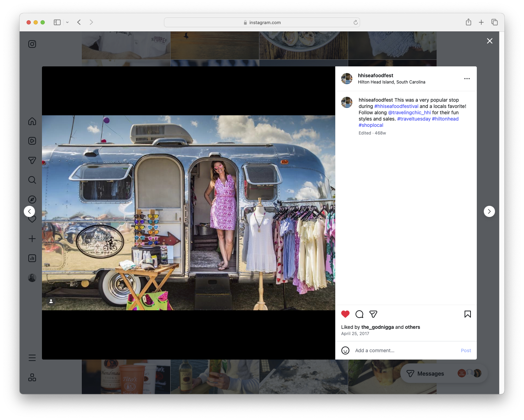Create a new post with the plus icon
This screenshot has height=420, width=524.
32,239
